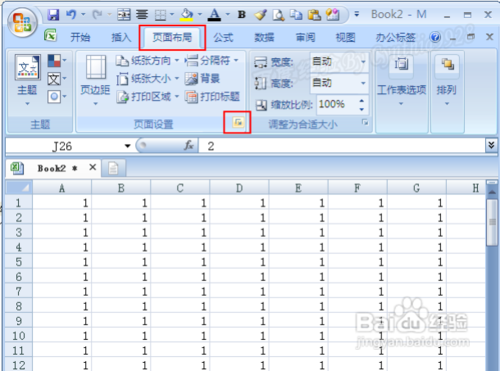Open the borders dropdown arrow

coord(172,14)
